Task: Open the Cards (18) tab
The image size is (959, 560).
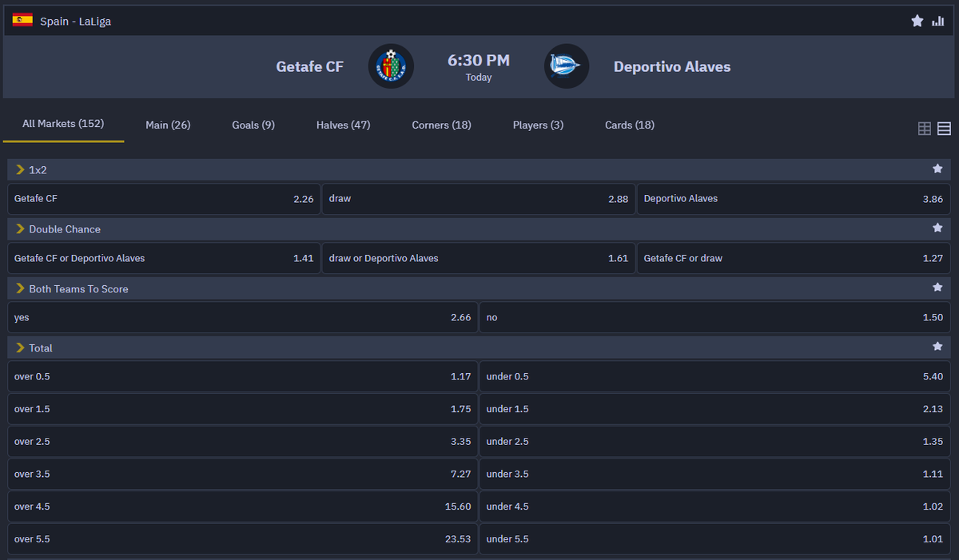Action: 630,125
